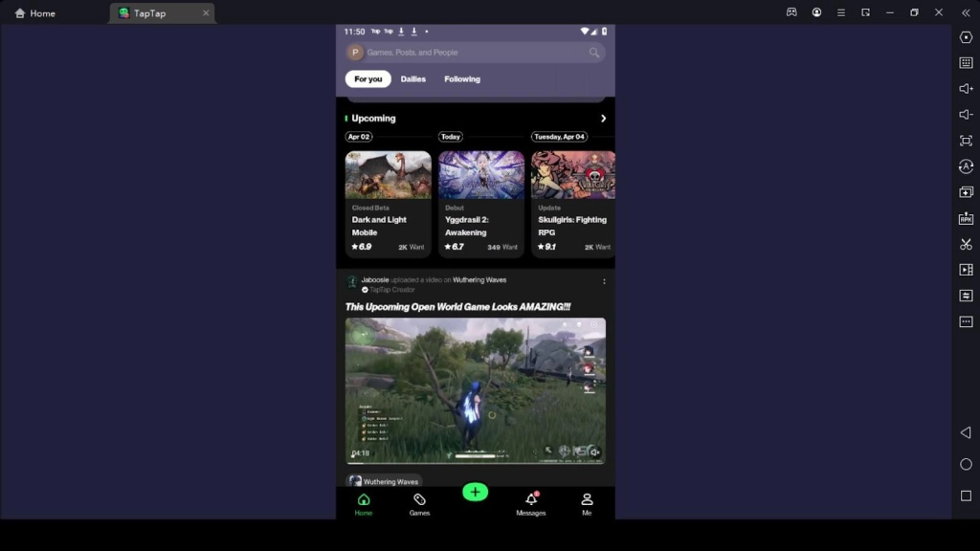The height and width of the screenshot is (551, 980).
Task: Open the Yggdrasil 2: Awakening game card
Action: coord(481,204)
